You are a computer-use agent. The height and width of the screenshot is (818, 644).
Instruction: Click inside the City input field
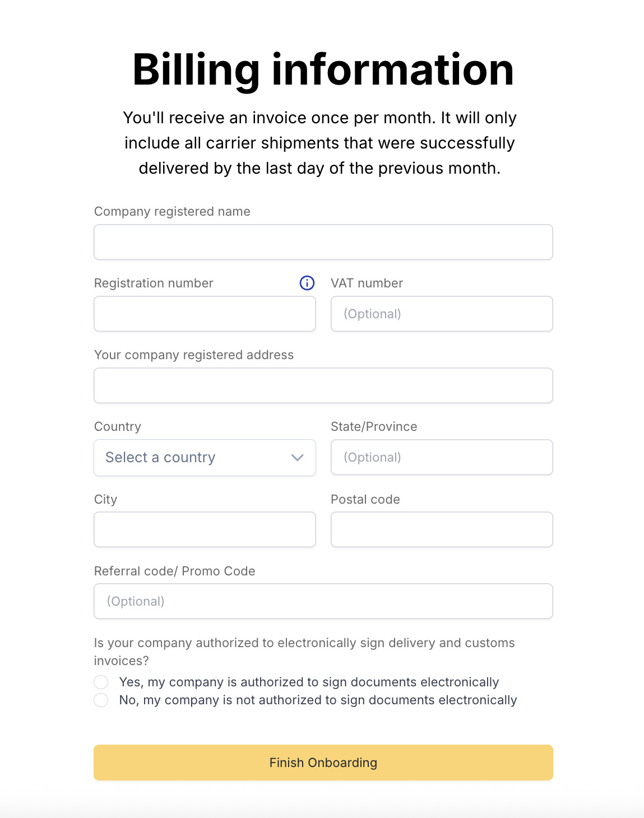click(x=205, y=529)
